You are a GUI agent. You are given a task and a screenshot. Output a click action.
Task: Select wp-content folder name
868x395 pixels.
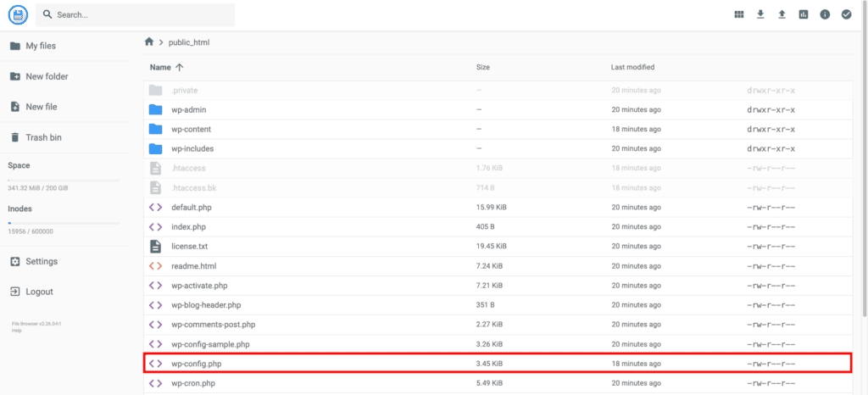point(191,129)
